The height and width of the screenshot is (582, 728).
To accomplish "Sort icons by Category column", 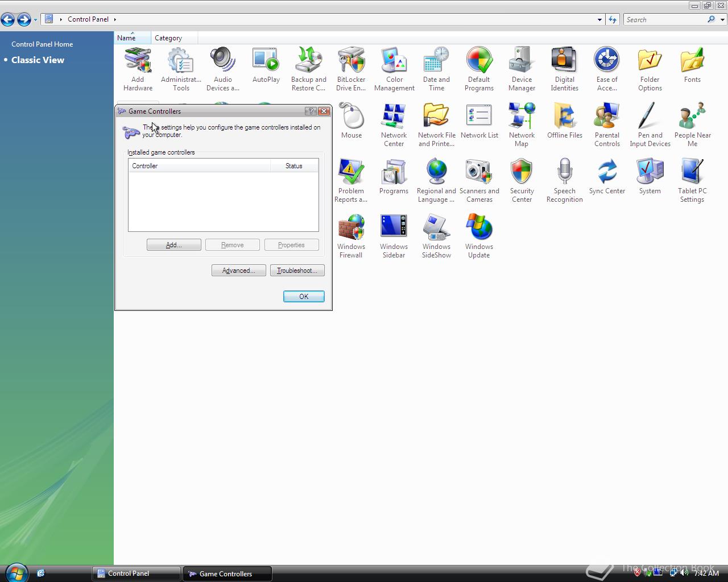I will (174, 38).
